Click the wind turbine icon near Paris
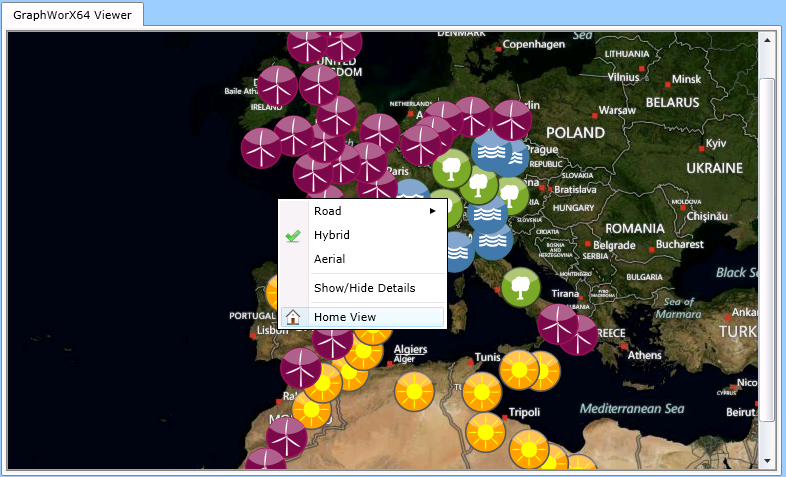This screenshot has height=477, width=786. point(369,162)
